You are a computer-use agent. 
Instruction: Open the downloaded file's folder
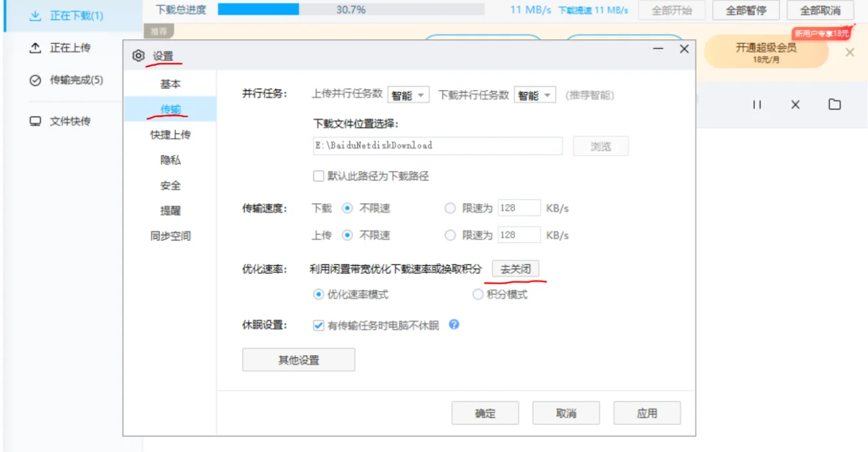pyautogui.click(x=834, y=104)
